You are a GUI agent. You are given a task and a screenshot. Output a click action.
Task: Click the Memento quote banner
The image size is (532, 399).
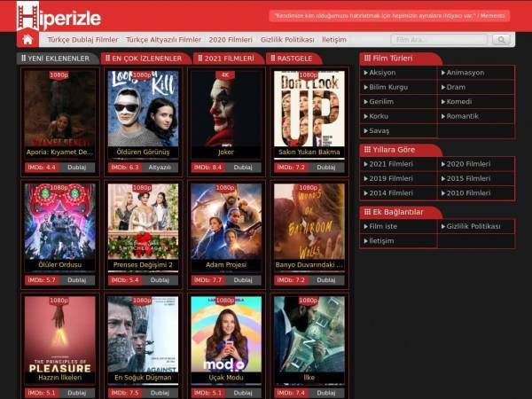point(389,16)
